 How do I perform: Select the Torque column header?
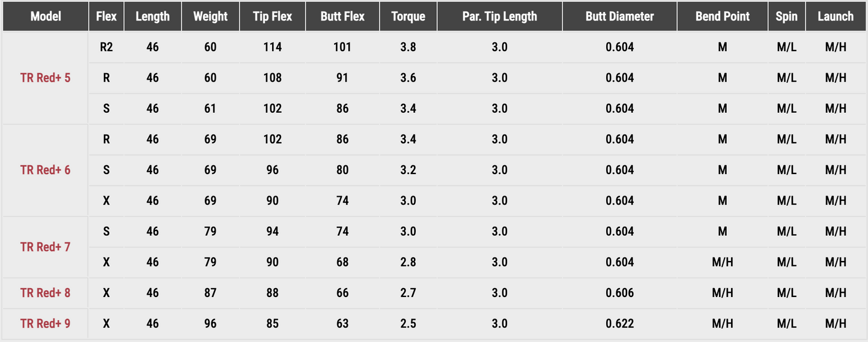coord(408,16)
